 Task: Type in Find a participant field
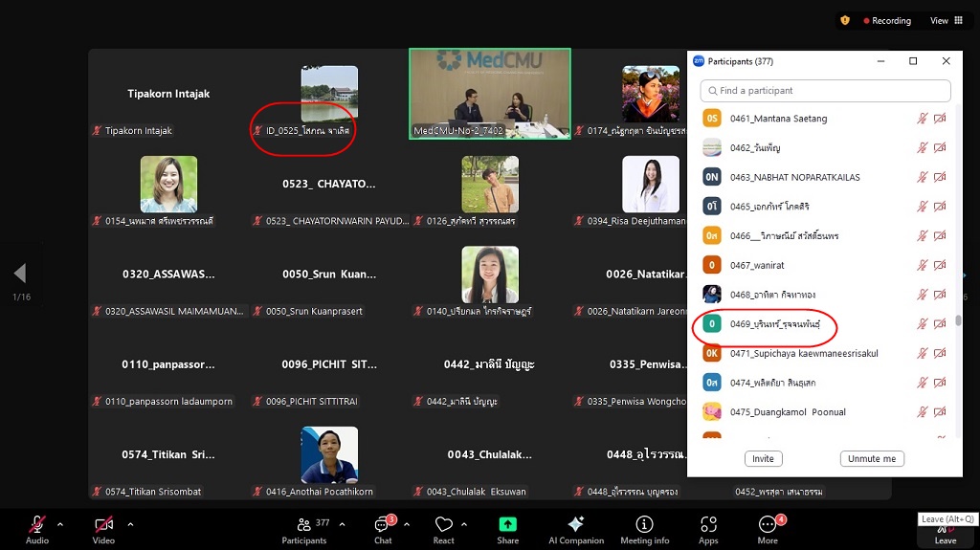tap(825, 91)
